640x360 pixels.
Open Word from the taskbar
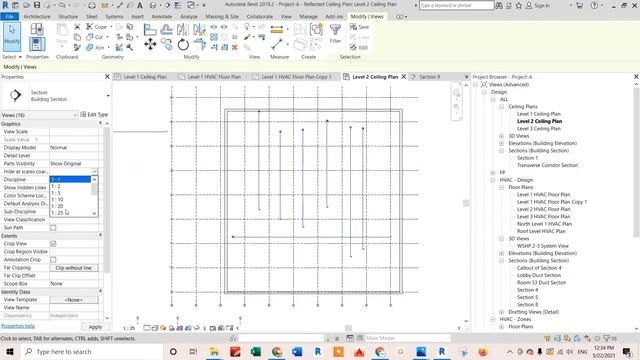(x=297, y=351)
